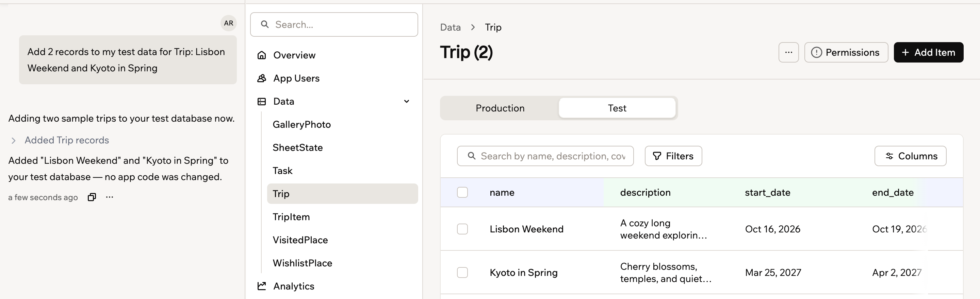Open the VisitedPlace entity
Image resolution: width=980 pixels, height=299 pixels.
(342, 240)
